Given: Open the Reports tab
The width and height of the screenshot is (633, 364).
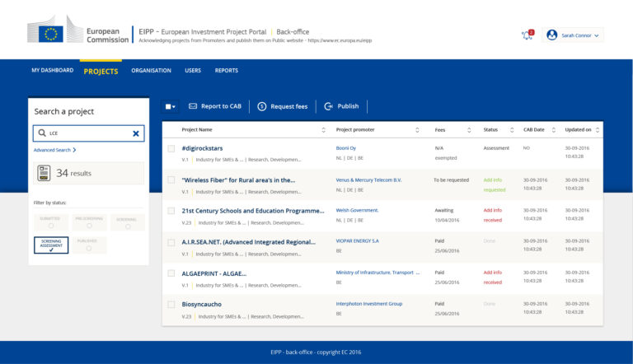Looking at the screenshot, I should [227, 70].
